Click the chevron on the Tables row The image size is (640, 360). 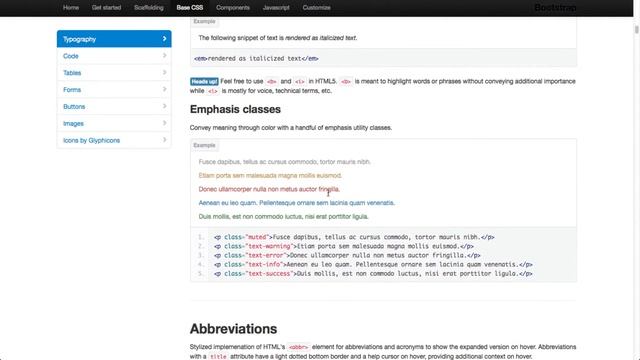164,72
